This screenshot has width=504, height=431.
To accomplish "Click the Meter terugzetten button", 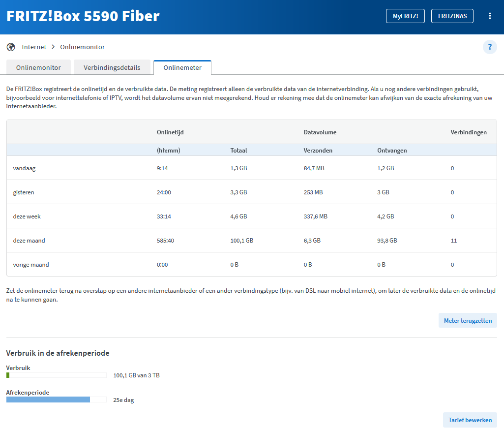I will pos(468,320).
